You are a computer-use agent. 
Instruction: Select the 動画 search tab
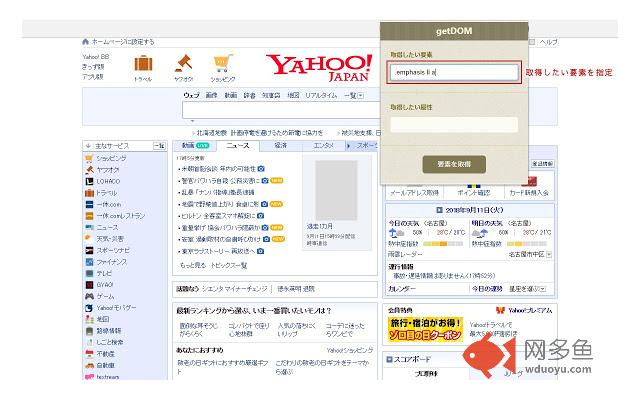(231, 95)
